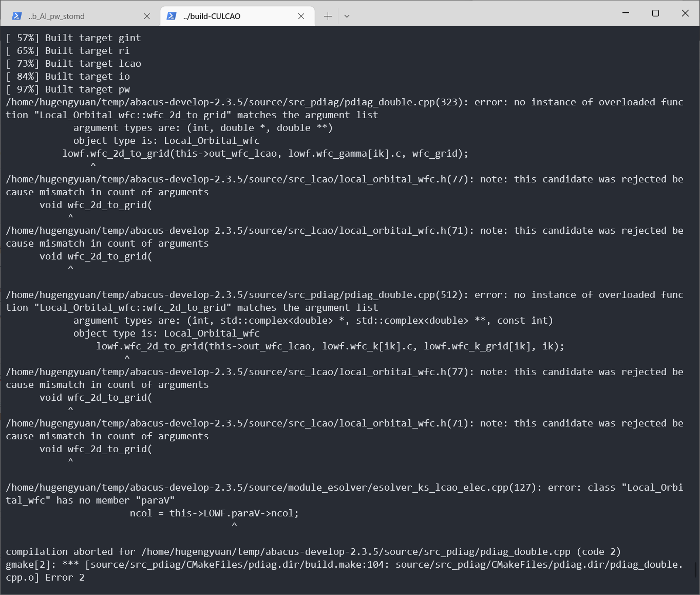Click the '[ 57%] Built target gint' line
The height and width of the screenshot is (595, 700).
pos(73,38)
